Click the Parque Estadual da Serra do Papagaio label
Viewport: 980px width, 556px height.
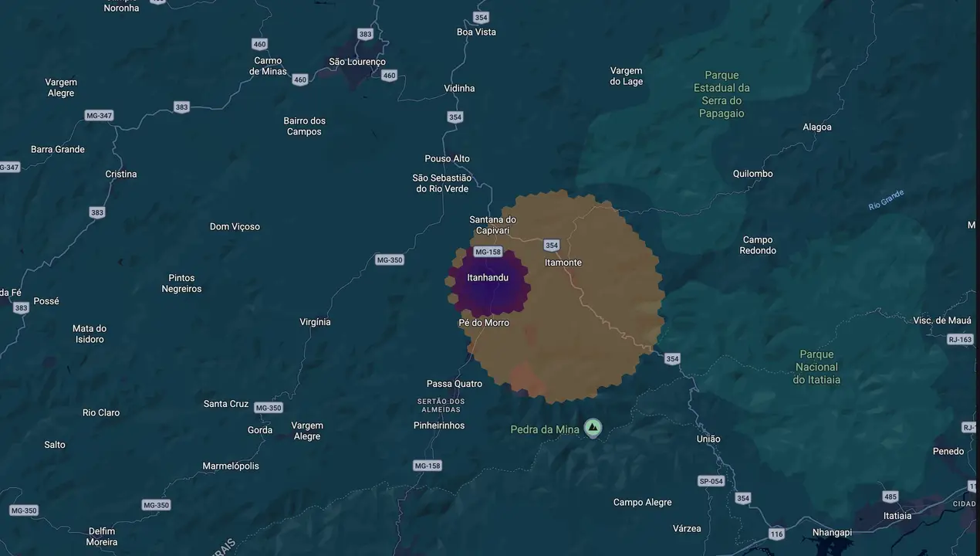721,94
